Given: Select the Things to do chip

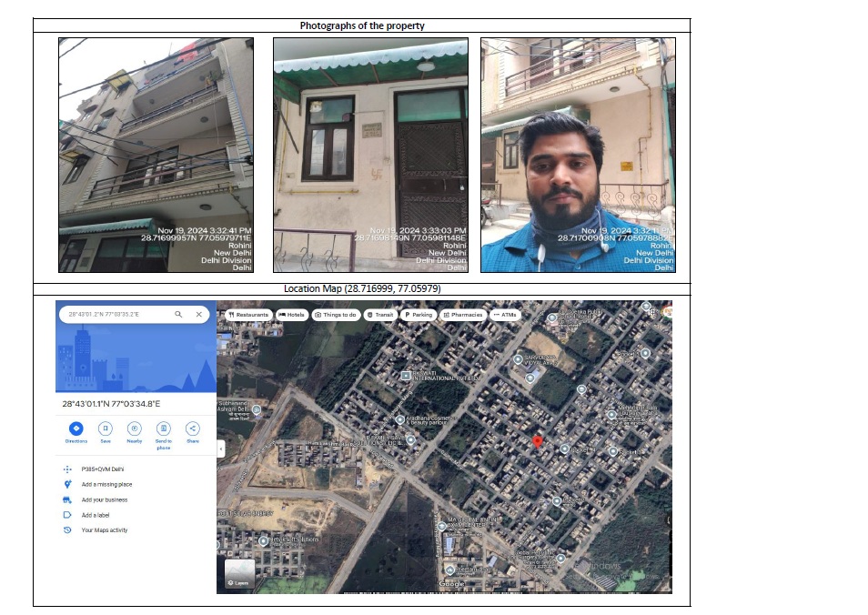Looking at the screenshot, I should 336,315.
